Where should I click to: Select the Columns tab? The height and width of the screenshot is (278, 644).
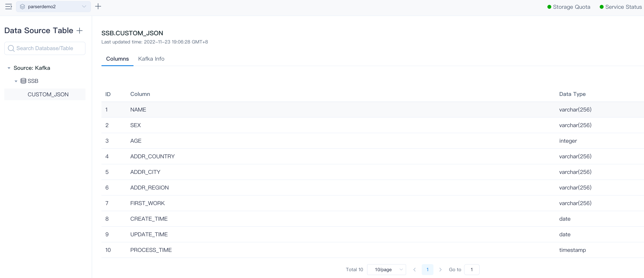[x=117, y=59]
